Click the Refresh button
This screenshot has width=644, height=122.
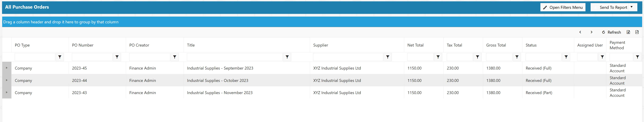pyautogui.click(x=611, y=32)
